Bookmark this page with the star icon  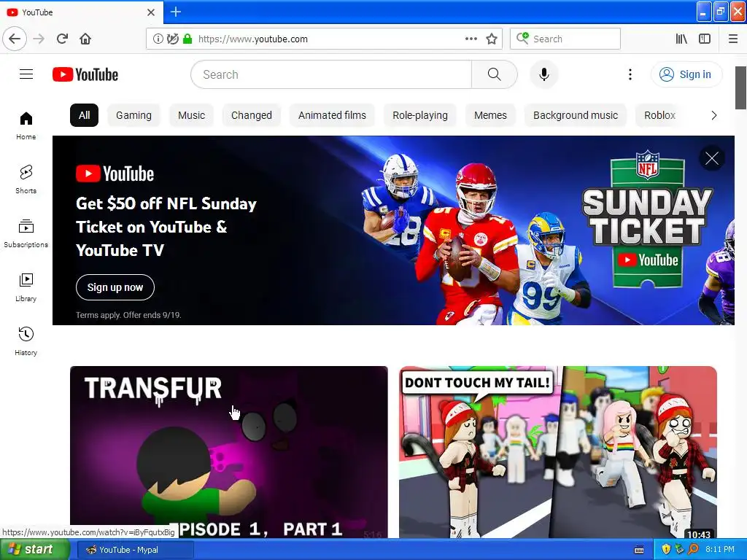492,39
